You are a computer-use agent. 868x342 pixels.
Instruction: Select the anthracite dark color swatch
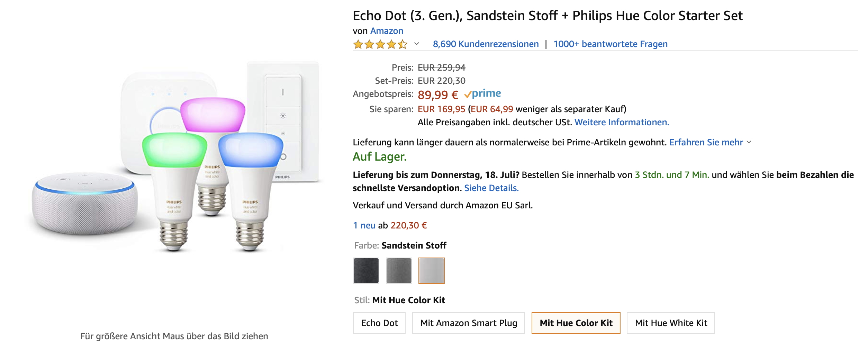coord(366,271)
